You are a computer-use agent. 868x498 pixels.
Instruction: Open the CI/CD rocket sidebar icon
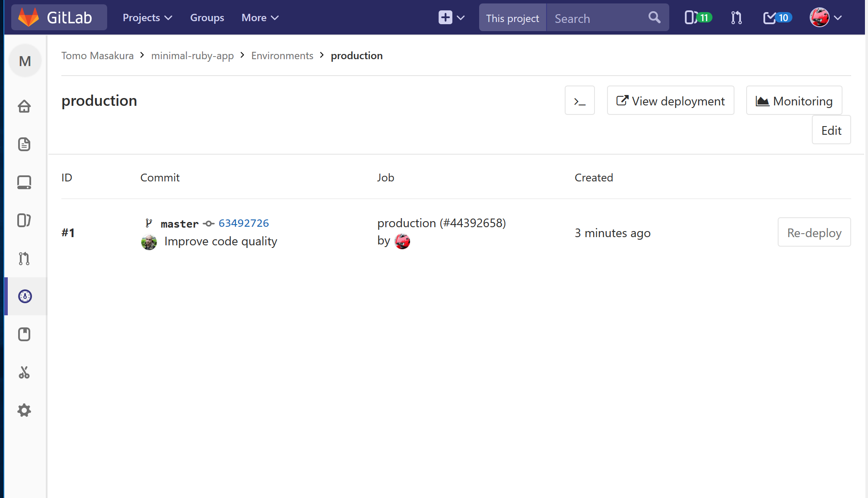[x=25, y=296]
